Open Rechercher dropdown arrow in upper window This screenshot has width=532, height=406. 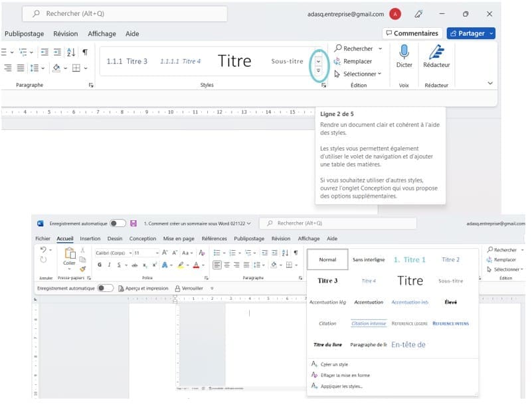(381, 48)
